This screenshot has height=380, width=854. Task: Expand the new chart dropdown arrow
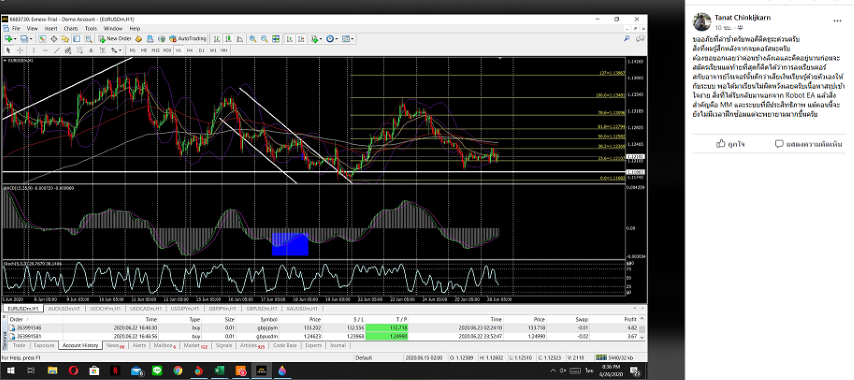point(15,39)
